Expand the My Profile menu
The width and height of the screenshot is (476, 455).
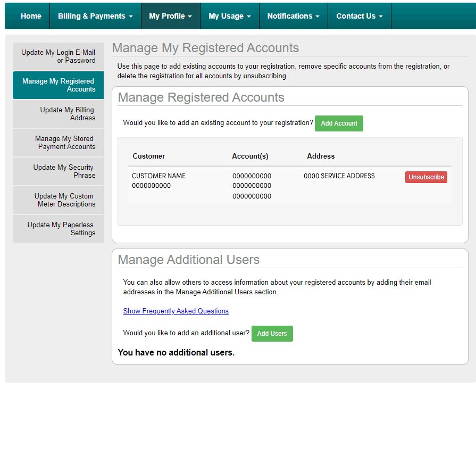(171, 16)
